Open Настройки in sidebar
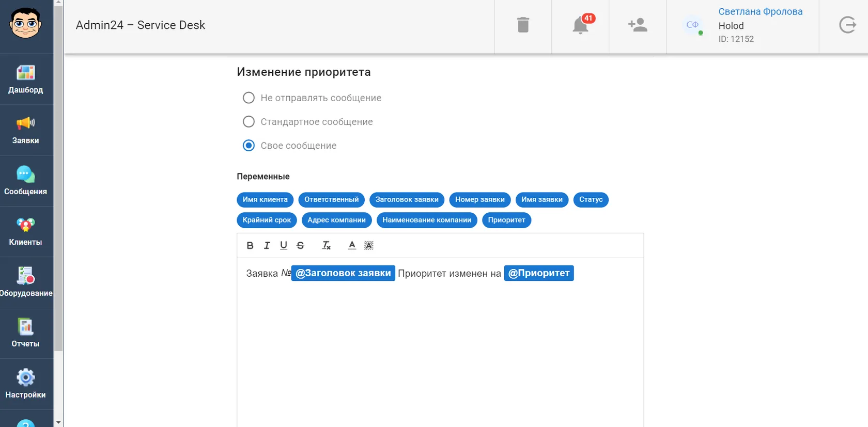Image resolution: width=868 pixels, height=427 pixels. [25, 384]
